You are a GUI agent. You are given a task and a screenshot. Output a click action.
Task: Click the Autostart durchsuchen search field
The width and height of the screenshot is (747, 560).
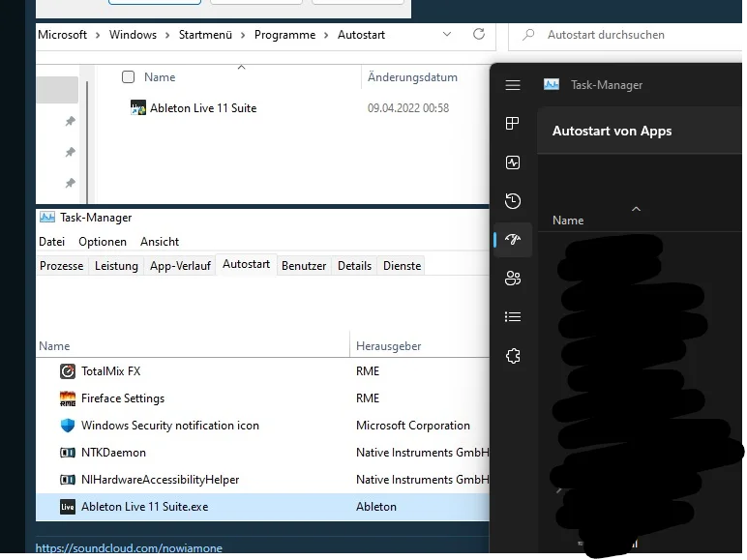[x=624, y=35]
